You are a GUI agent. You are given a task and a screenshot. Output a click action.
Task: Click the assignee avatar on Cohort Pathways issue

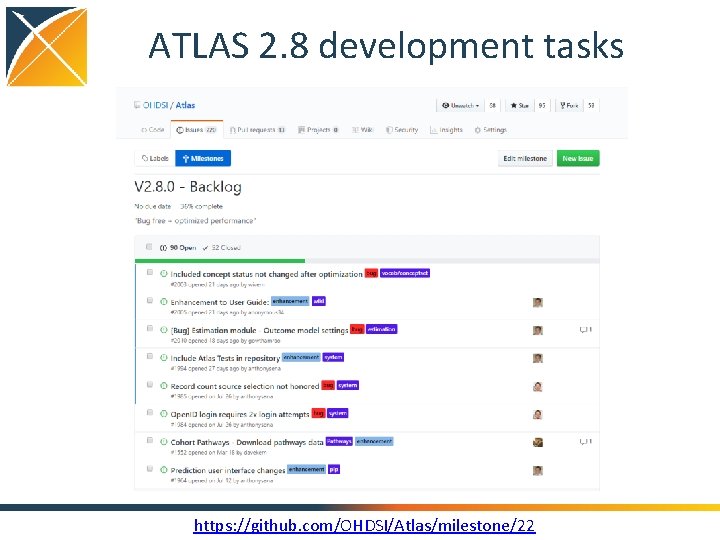(538, 443)
